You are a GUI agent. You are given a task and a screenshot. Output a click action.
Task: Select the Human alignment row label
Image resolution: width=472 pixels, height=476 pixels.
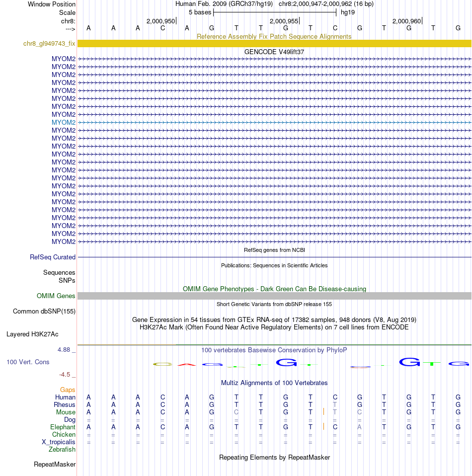point(65,397)
